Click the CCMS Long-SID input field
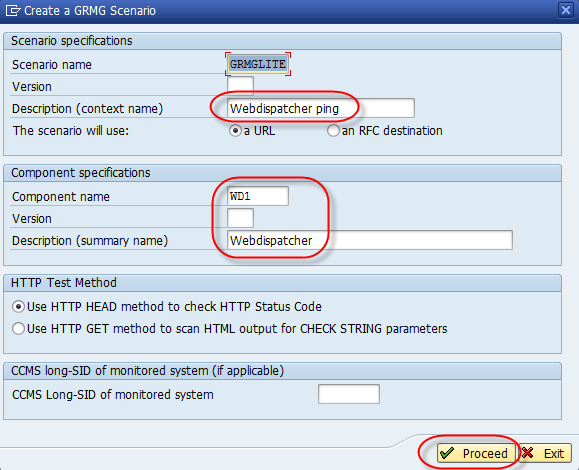The height and width of the screenshot is (470, 579). click(349, 394)
